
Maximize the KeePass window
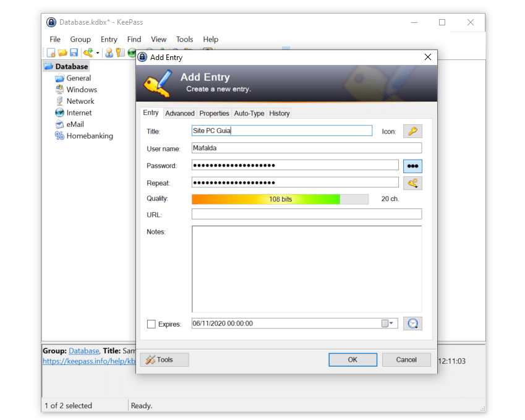tap(442, 22)
